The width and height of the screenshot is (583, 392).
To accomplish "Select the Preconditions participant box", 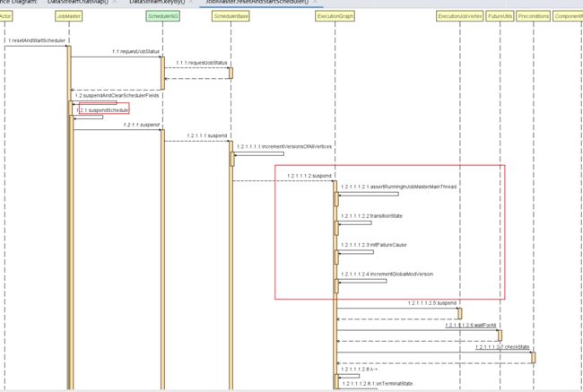I will pos(533,16).
